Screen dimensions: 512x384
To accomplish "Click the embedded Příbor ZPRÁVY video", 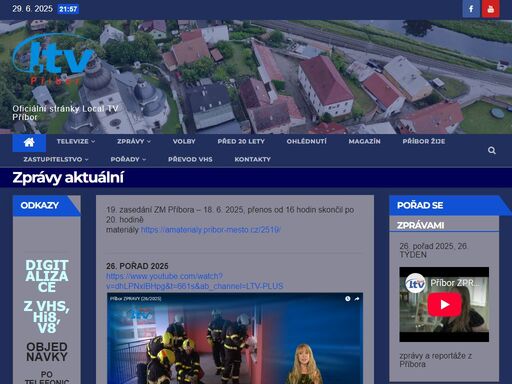I will tap(235, 338).
